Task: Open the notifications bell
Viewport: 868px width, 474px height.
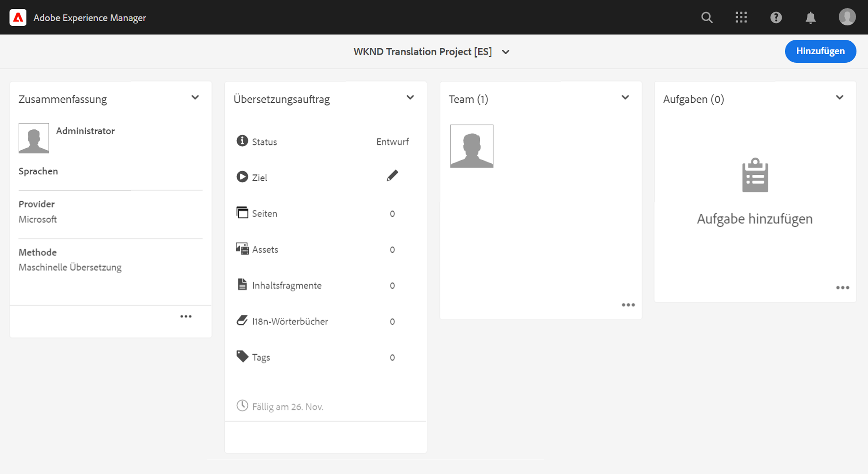Action: tap(811, 18)
